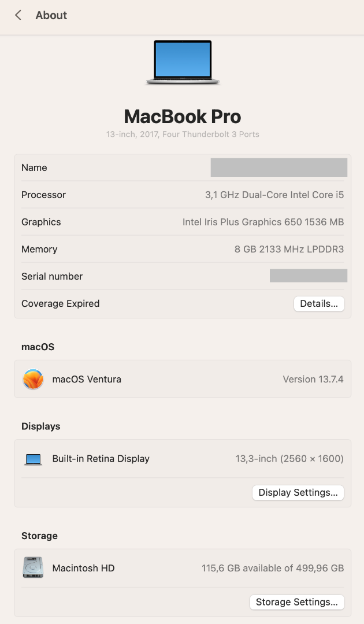364x624 pixels.
Task: Click the Coverage Expired label
Action: [x=61, y=304]
